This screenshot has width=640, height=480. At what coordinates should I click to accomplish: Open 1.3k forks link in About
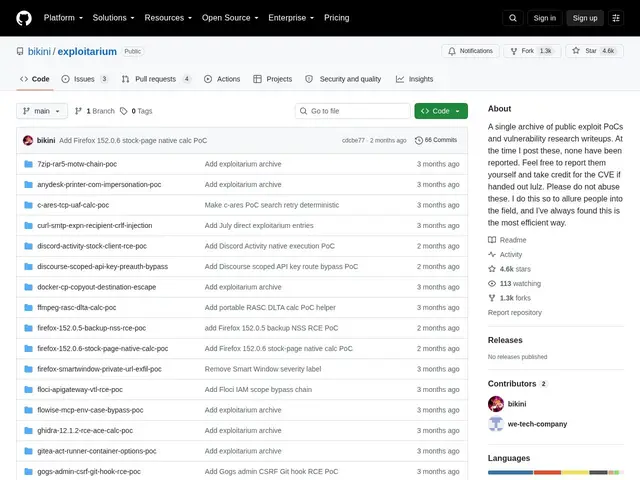pos(509,298)
